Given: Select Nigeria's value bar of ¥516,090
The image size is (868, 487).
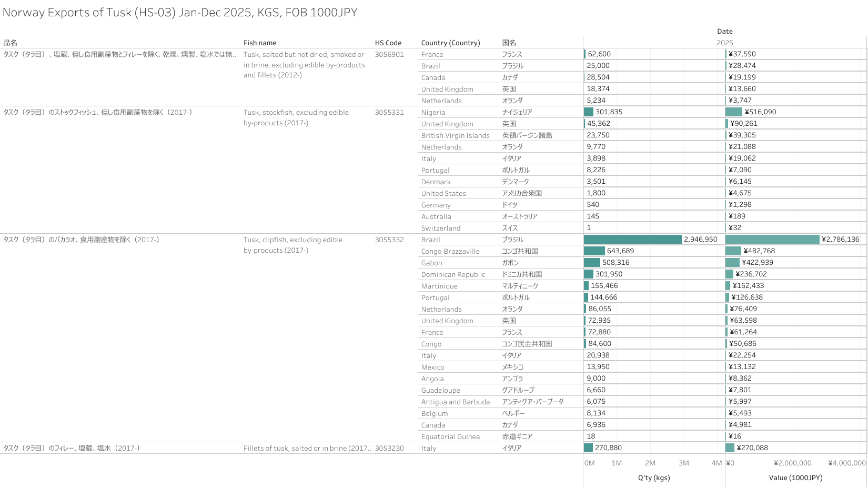Looking at the screenshot, I should (x=733, y=112).
